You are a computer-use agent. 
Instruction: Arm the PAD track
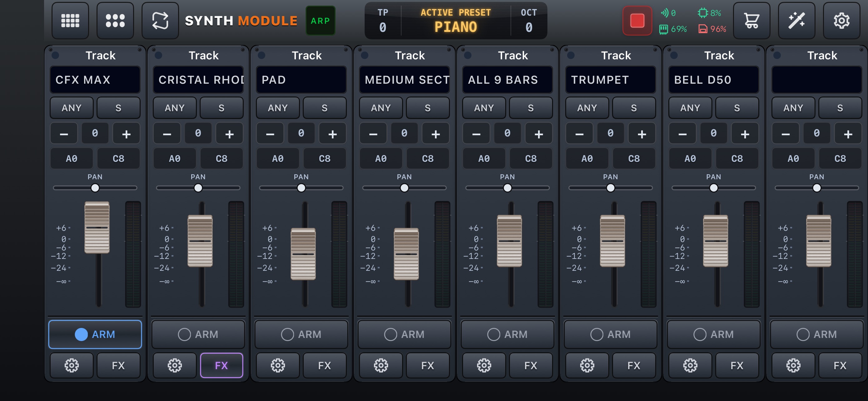click(x=301, y=334)
